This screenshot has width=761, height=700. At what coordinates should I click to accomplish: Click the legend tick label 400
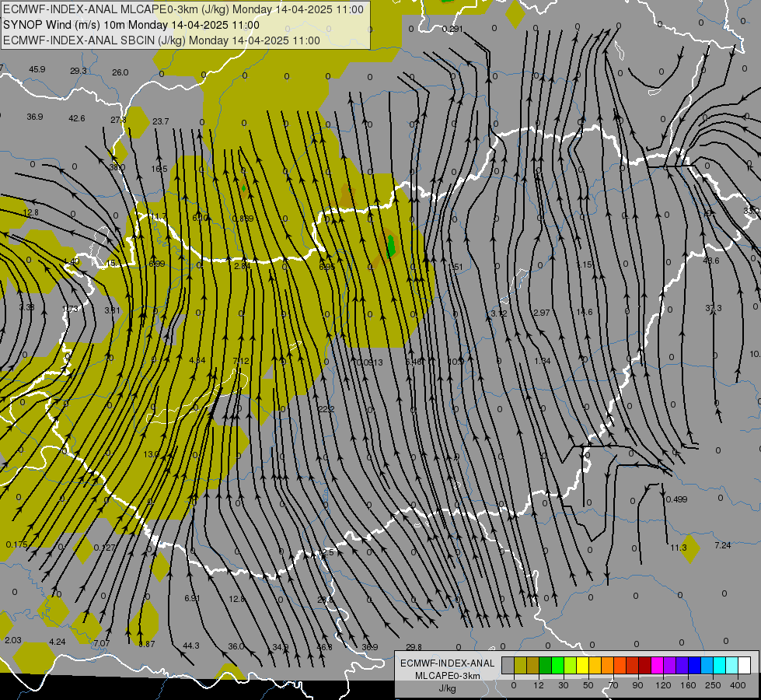point(738,685)
